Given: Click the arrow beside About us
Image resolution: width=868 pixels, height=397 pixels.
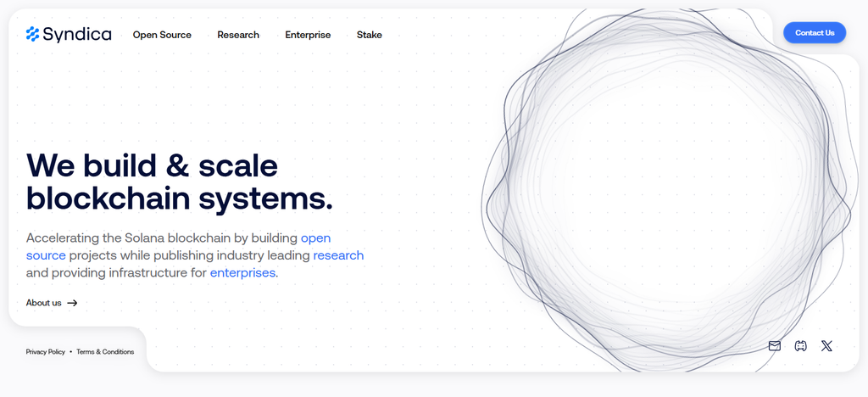Looking at the screenshot, I should point(72,303).
